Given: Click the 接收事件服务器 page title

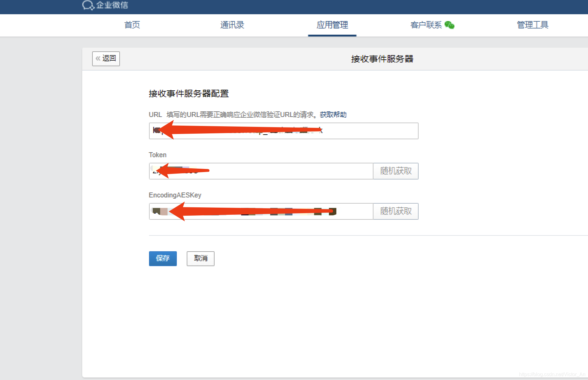Looking at the screenshot, I should (382, 59).
